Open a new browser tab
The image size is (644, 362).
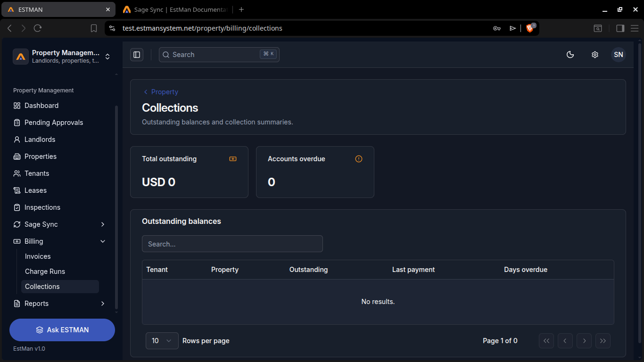click(241, 9)
